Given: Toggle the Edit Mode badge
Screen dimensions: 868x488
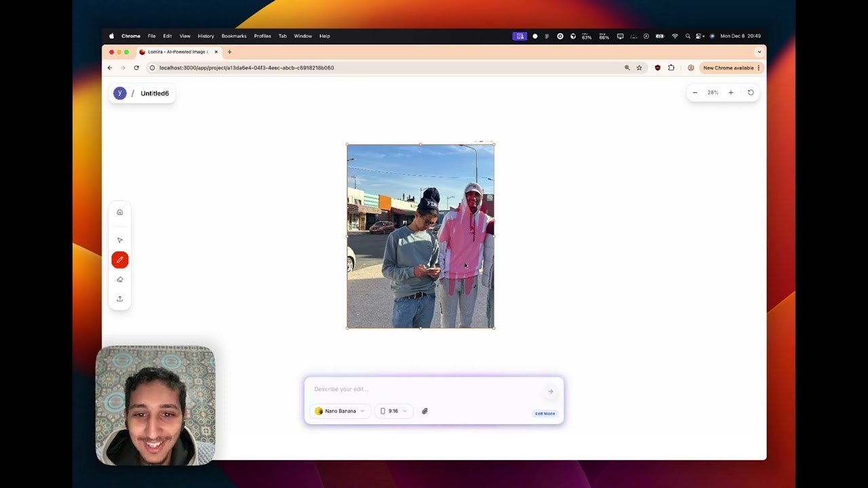Looking at the screenshot, I should pos(545,413).
